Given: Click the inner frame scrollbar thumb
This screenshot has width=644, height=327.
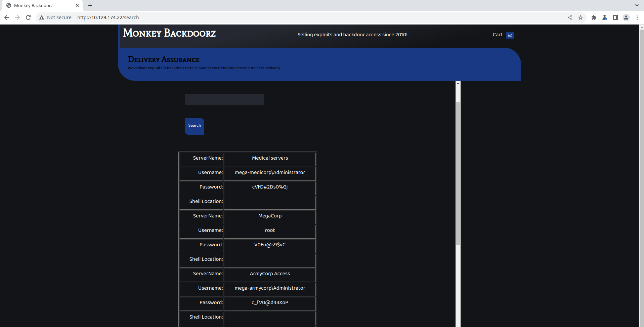Looking at the screenshot, I should tap(458, 173).
